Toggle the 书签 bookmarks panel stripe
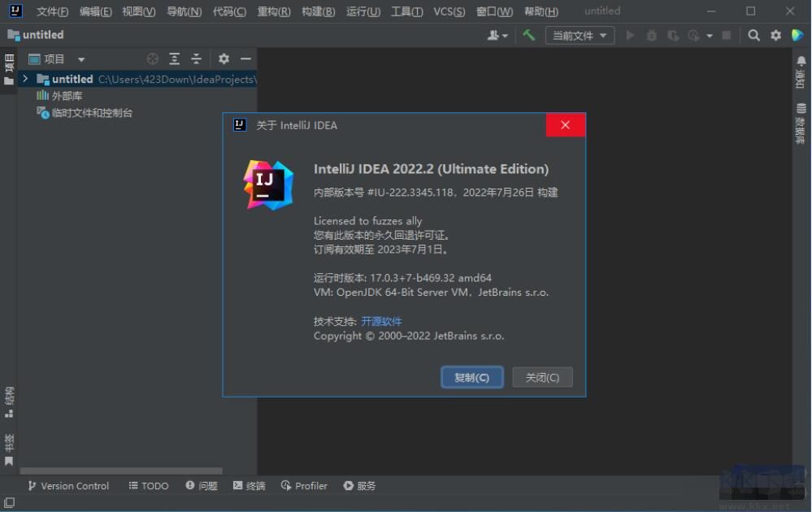The image size is (812, 512). pos(9,444)
